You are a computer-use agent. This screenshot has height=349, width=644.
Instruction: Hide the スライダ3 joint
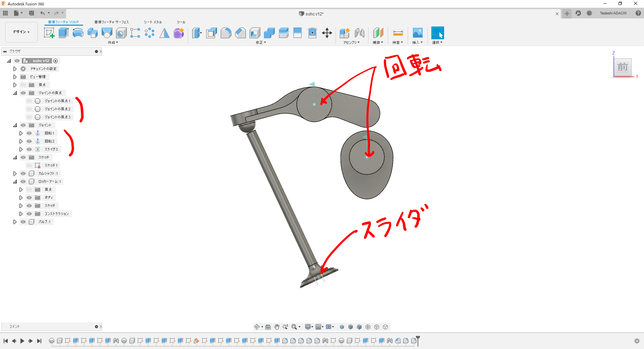29,149
